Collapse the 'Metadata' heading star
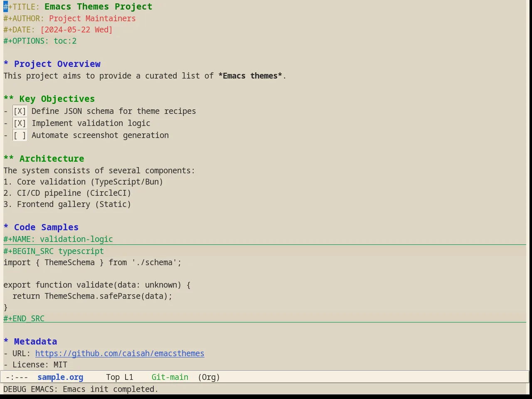Screen dimensions: 532x399 (6, 342)
